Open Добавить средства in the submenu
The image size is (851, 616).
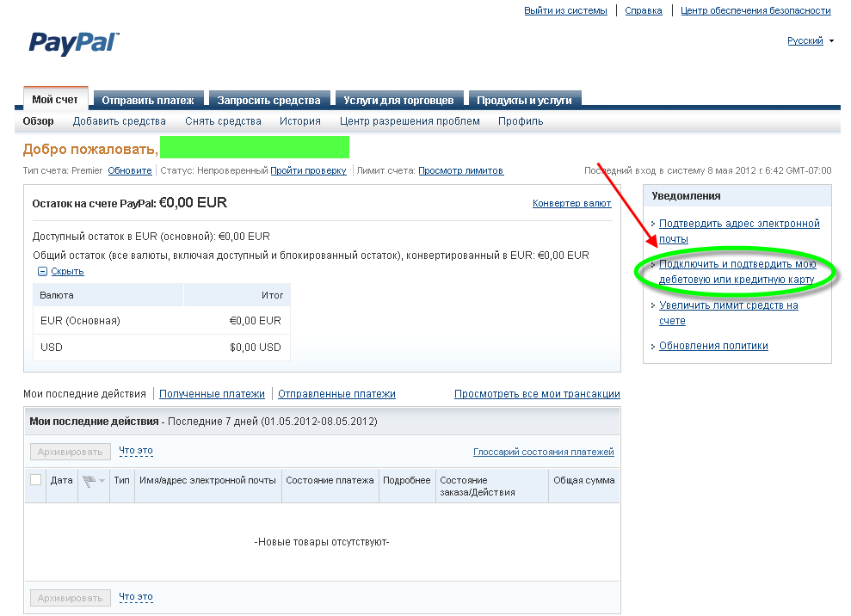[x=119, y=121]
